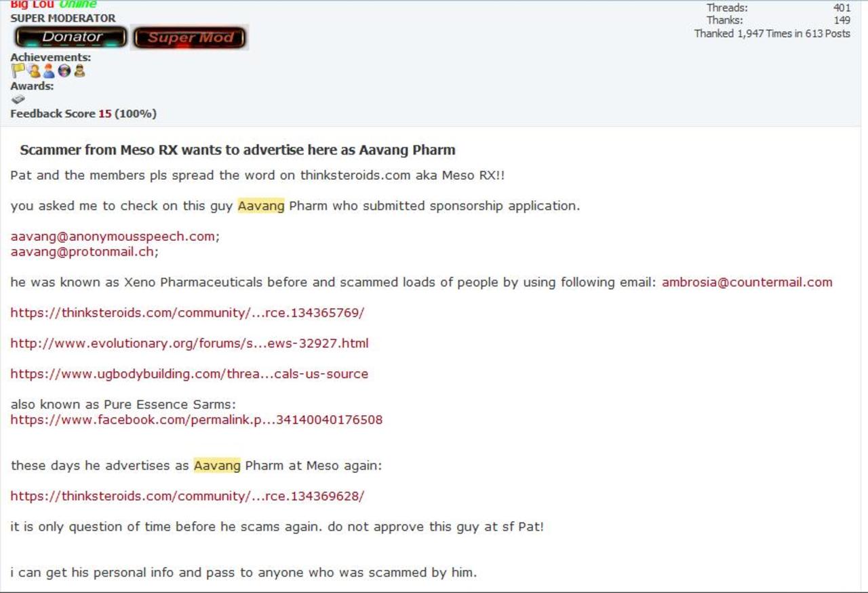Click the gray award icon under Awards
Image resolution: width=868 pixels, height=593 pixels.
click(x=18, y=99)
